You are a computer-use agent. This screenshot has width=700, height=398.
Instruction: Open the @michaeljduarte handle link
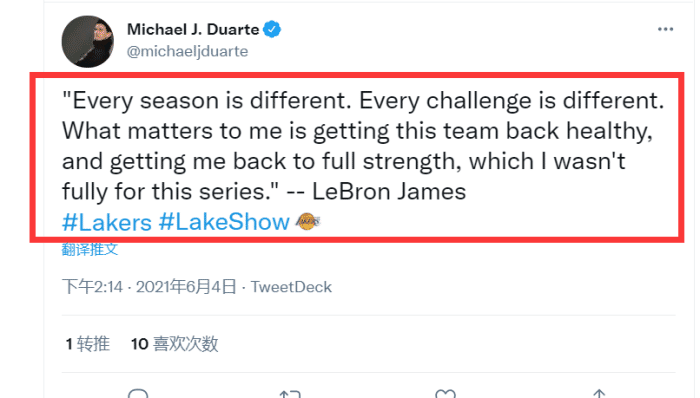point(188,51)
